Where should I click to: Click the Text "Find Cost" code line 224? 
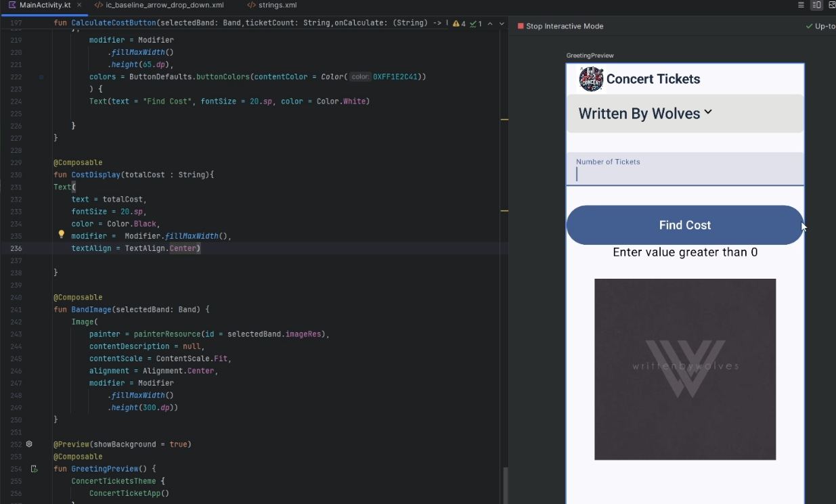pyautogui.click(x=229, y=101)
